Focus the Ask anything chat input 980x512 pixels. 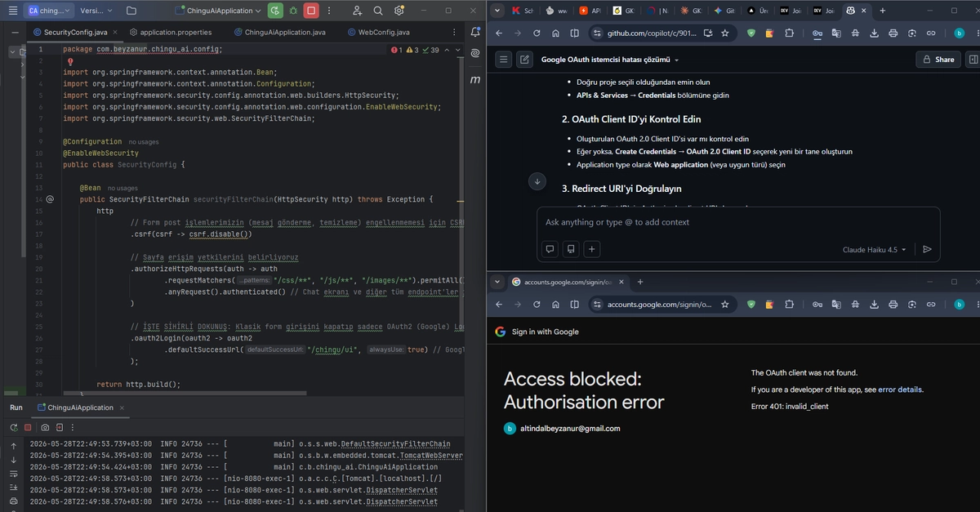(737, 222)
